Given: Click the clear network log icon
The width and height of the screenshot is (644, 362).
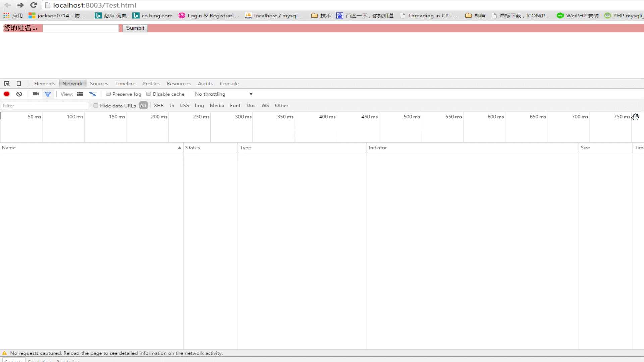Looking at the screenshot, I should pyautogui.click(x=19, y=94).
